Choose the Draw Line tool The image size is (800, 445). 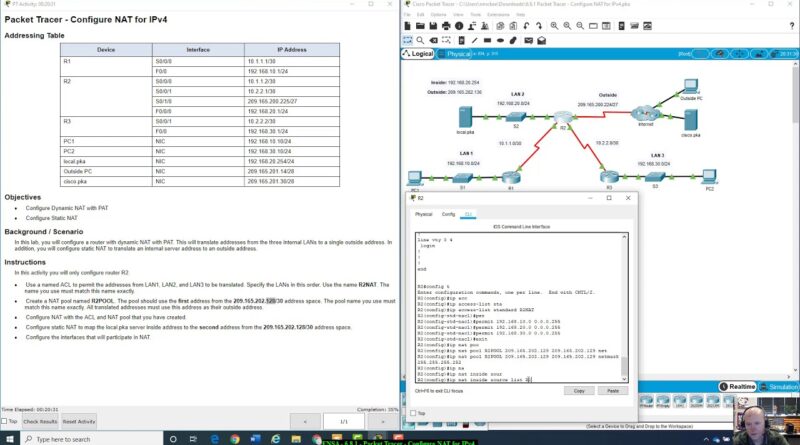[474, 40]
